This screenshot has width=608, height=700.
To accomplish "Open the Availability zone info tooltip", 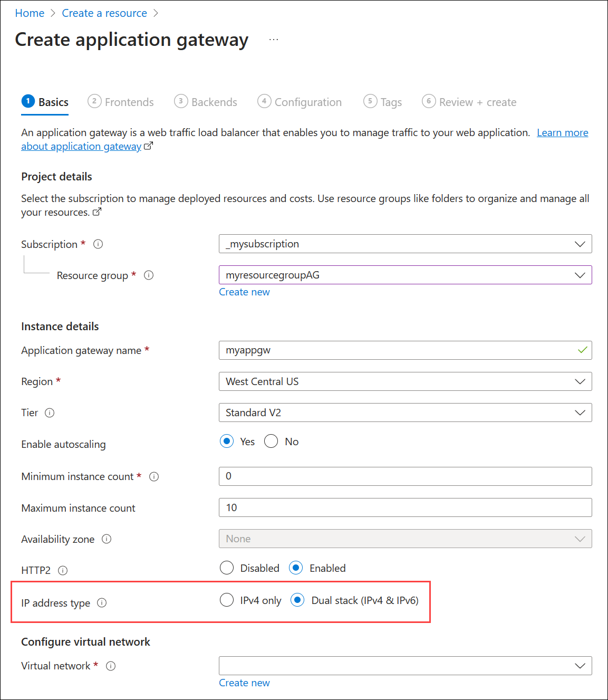I will [107, 539].
